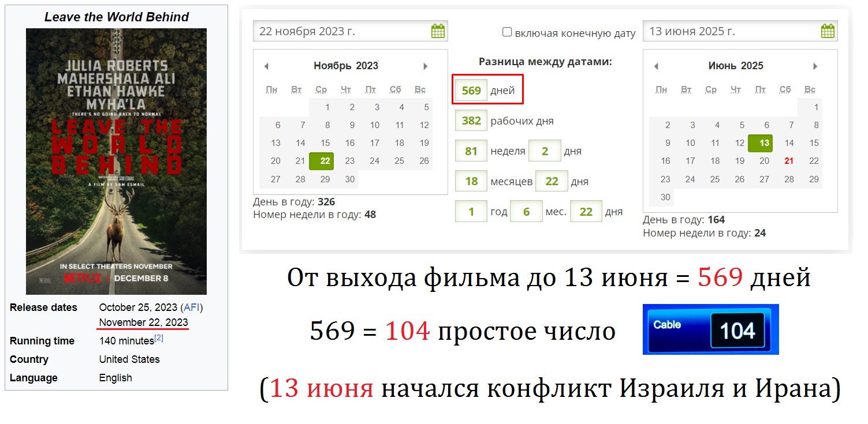
Task: Click the 'October 25, 2023' release date
Action: [138, 307]
